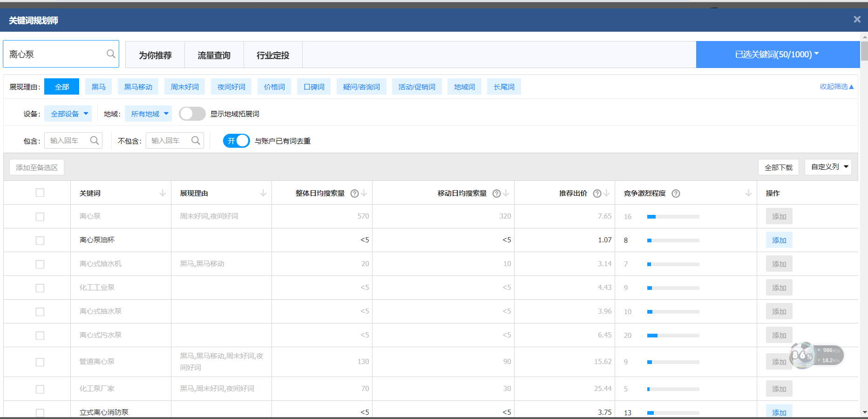Check the row for 离心式抽水机
Image resolution: width=868 pixels, height=419 pixels.
(x=40, y=264)
